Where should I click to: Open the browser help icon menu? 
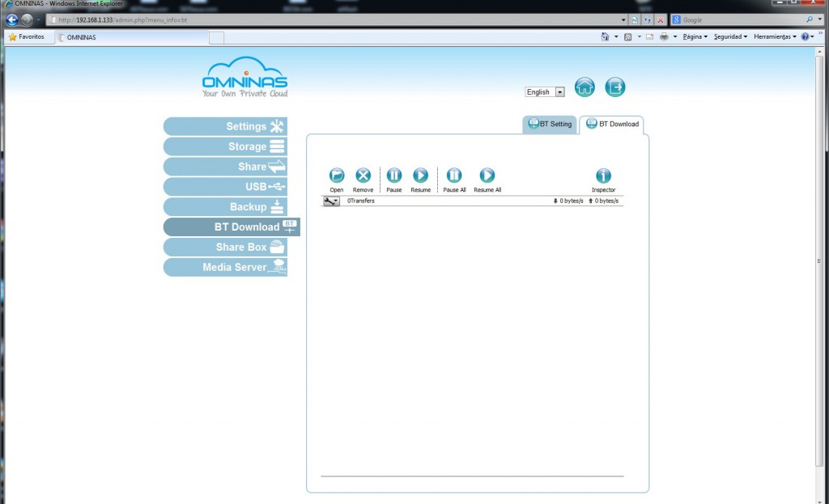tap(807, 37)
